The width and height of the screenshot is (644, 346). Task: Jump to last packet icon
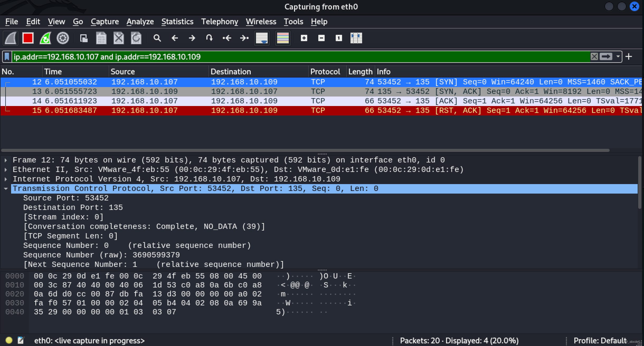pyautogui.click(x=244, y=38)
